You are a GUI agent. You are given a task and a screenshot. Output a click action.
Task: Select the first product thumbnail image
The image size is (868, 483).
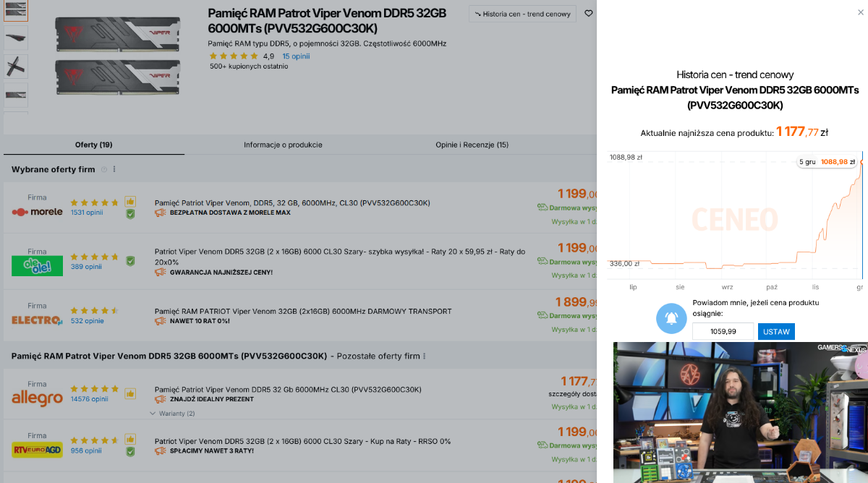(x=16, y=9)
